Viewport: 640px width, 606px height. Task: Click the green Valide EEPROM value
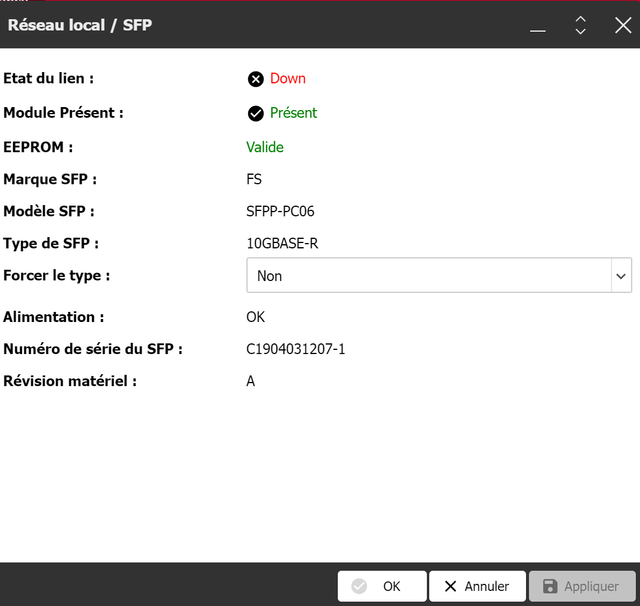click(x=264, y=147)
